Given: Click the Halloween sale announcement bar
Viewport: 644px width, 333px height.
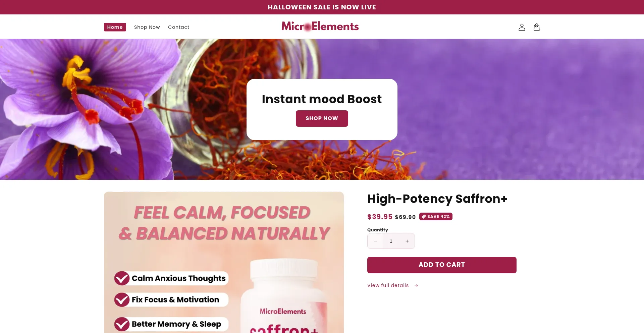Looking at the screenshot, I should click(x=322, y=7).
